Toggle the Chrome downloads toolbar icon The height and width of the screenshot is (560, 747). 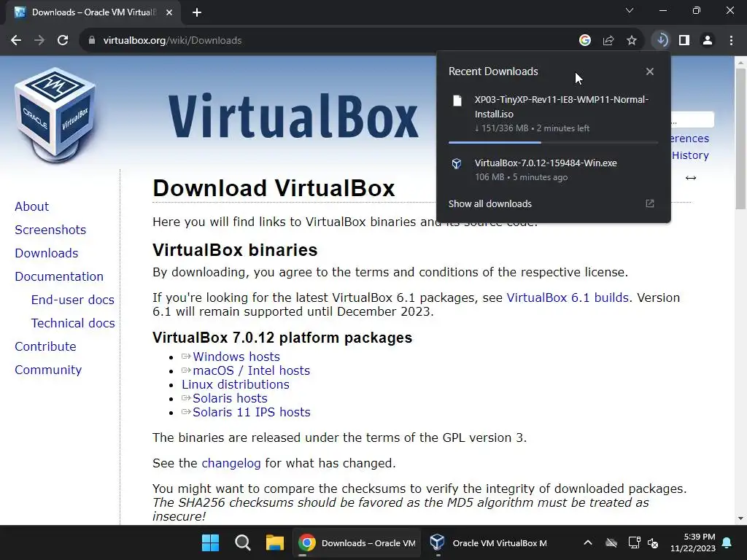661,41
